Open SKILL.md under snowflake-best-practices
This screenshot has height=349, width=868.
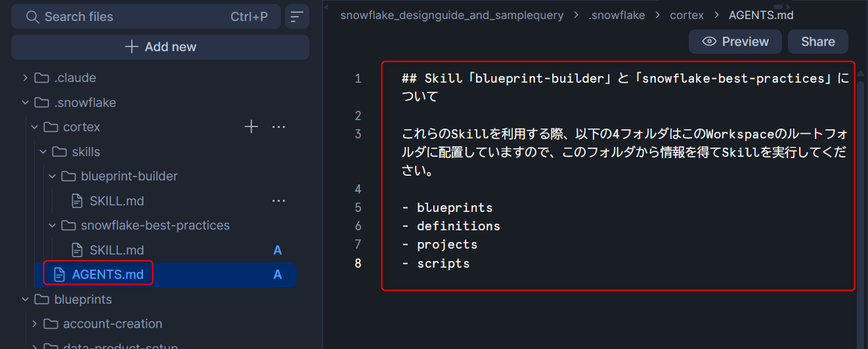tap(116, 250)
